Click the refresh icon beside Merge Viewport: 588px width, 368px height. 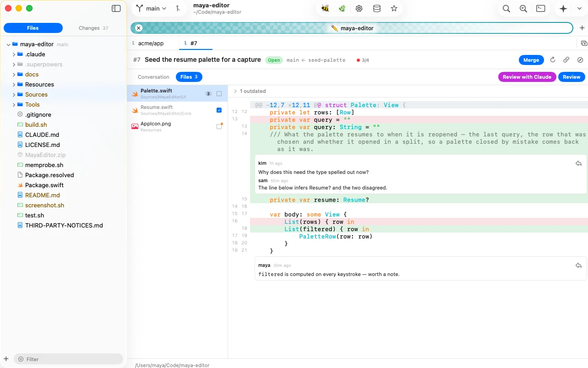553,60
